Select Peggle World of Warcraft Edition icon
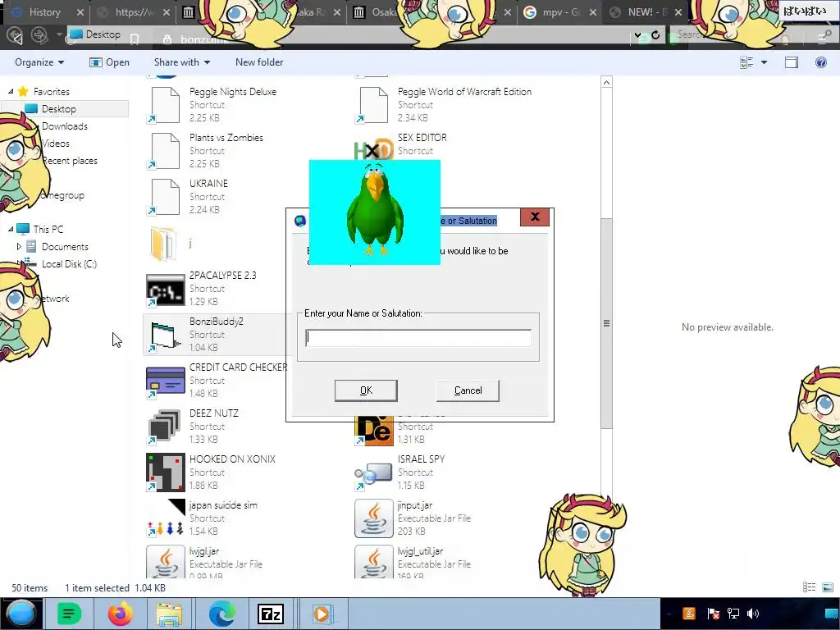 tap(373, 105)
